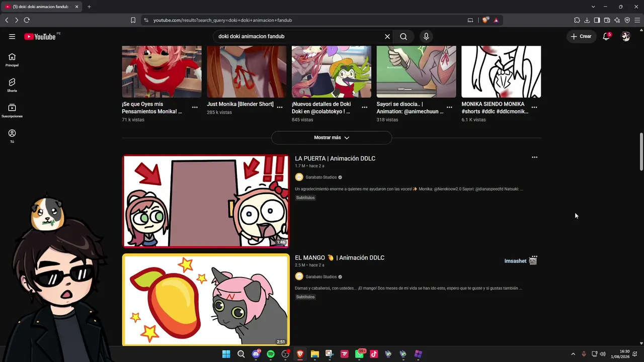Reload the page in the browser
Image resolution: width=644 pixels, height=362 pixels.
pyautogui.click(x=27, y=20)
